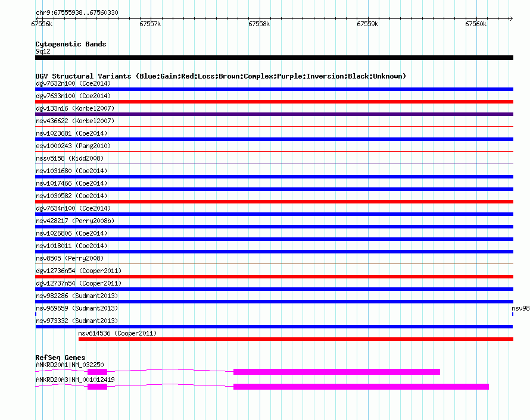Image resolution: width=530 pixels, height=420 pixels.
Task: Select the blue bar under nsv1023681
Action: pos(274,139)
